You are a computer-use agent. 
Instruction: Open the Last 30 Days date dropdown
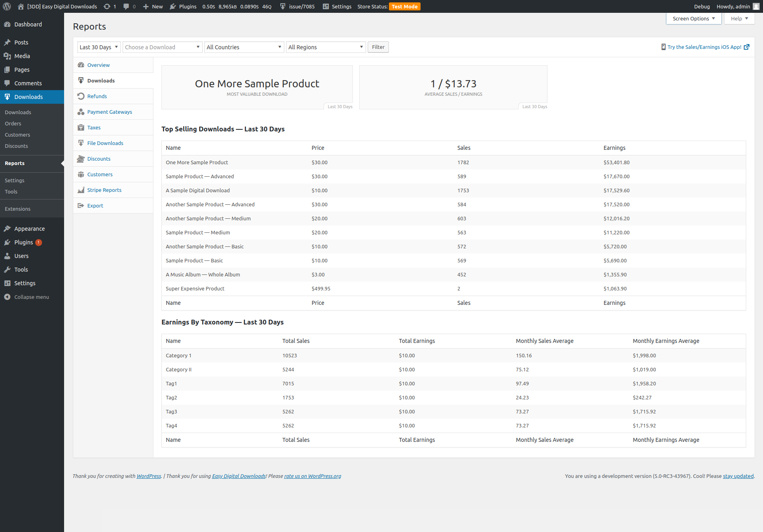pos(99,47)
